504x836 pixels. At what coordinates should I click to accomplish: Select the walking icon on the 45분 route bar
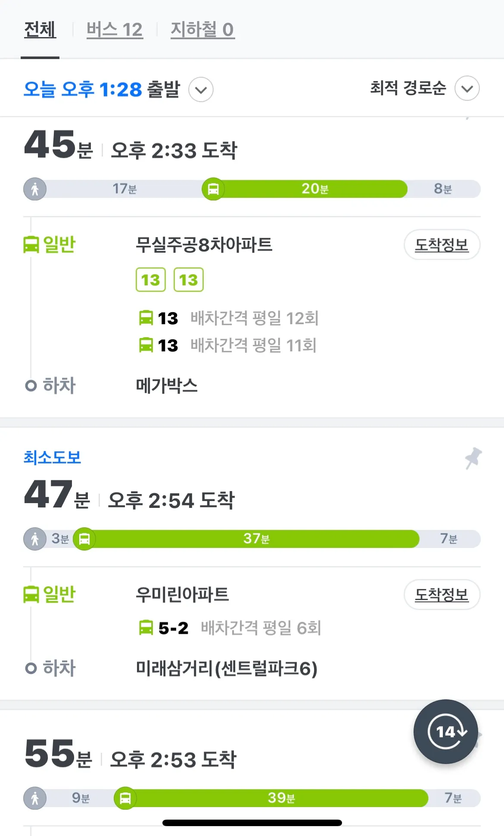[x=35, y=189]
